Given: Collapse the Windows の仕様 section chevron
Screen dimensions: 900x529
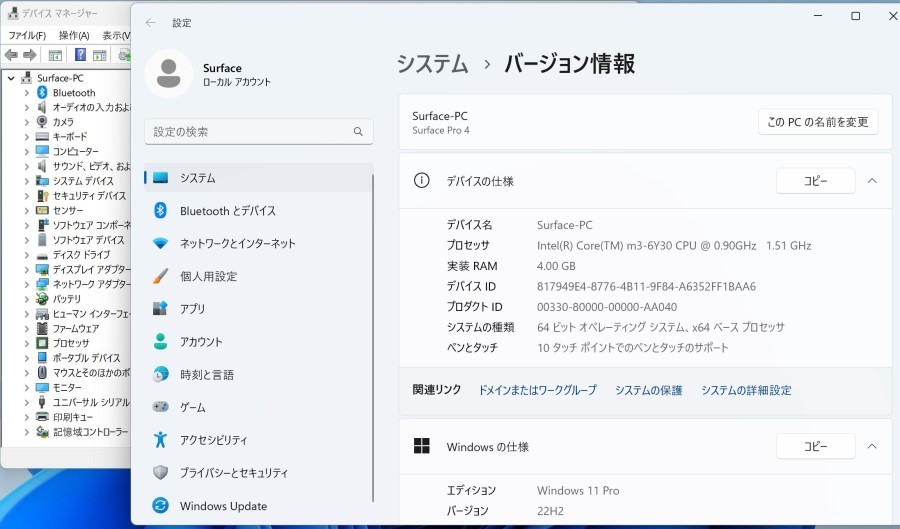Looking at the screenshot, I should click(872, 446).
